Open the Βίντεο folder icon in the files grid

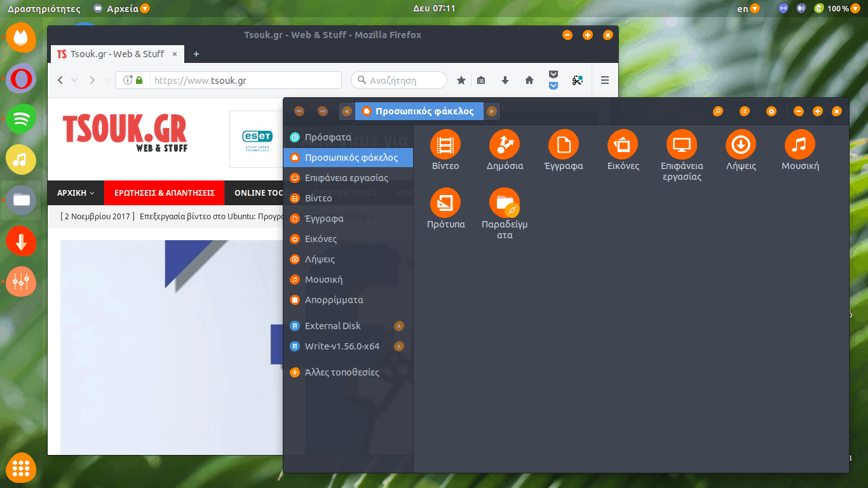(445, 144)
